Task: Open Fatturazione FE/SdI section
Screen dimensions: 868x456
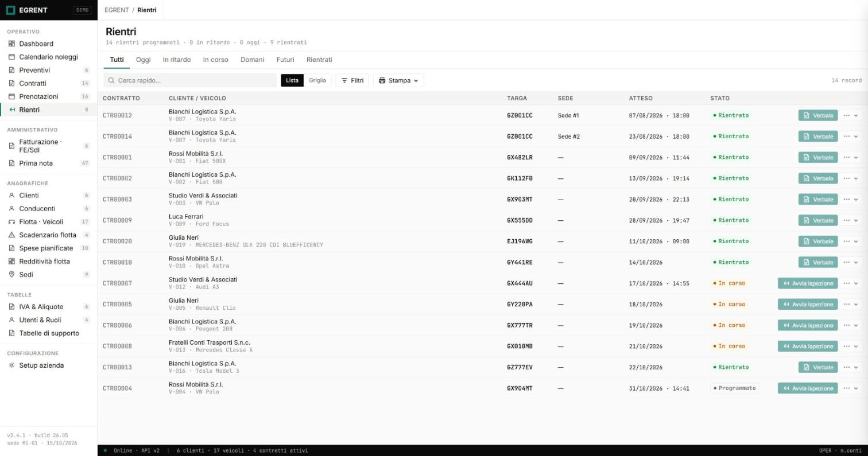Action: point(48,146)
